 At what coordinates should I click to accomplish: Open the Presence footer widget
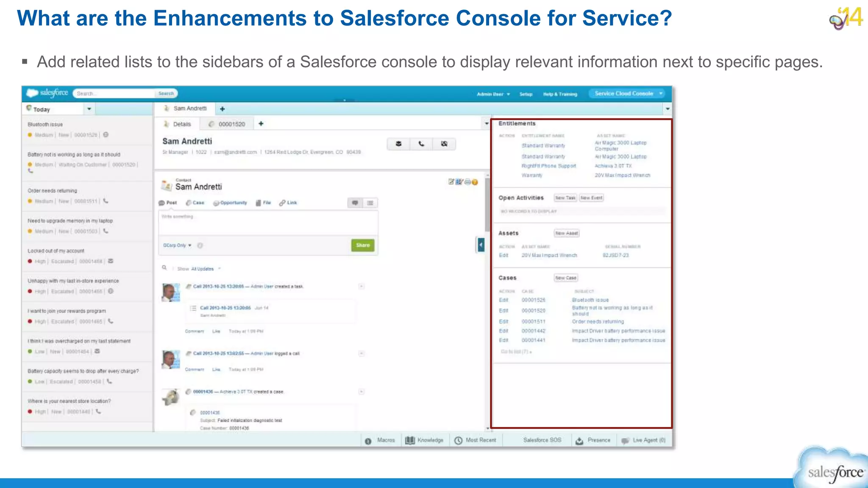pyautogui.click(x=593, y=441)
